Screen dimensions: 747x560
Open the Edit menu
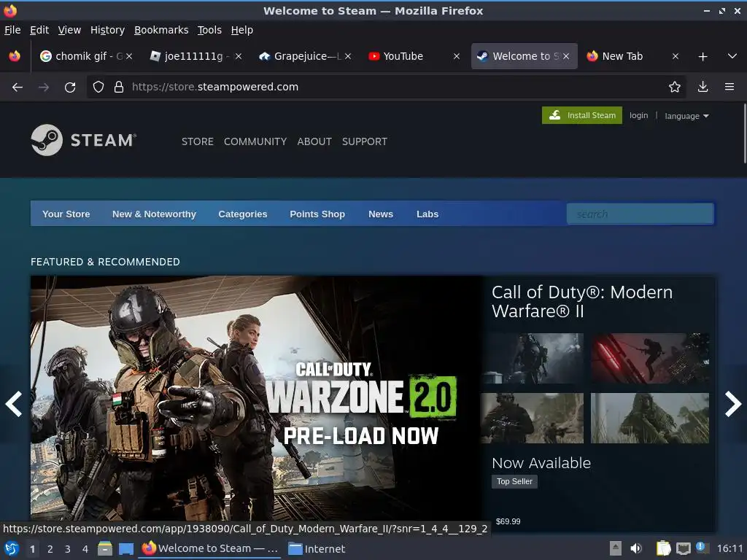tap(39, 30)
